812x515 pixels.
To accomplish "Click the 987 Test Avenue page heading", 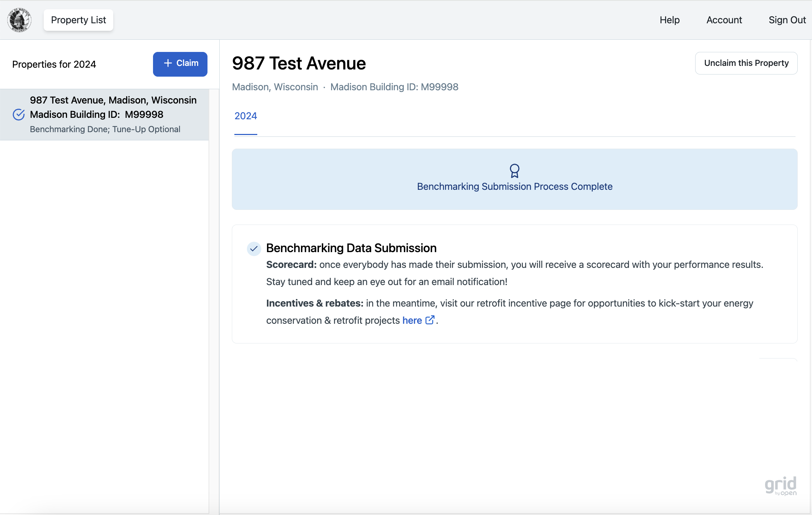I will click(299, 63).
